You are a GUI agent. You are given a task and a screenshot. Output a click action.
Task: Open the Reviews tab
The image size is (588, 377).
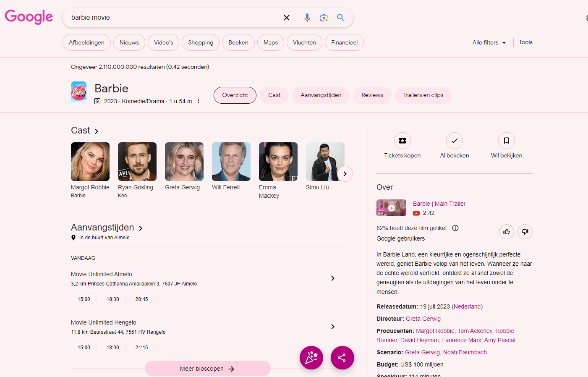click(x=372, y=95)
